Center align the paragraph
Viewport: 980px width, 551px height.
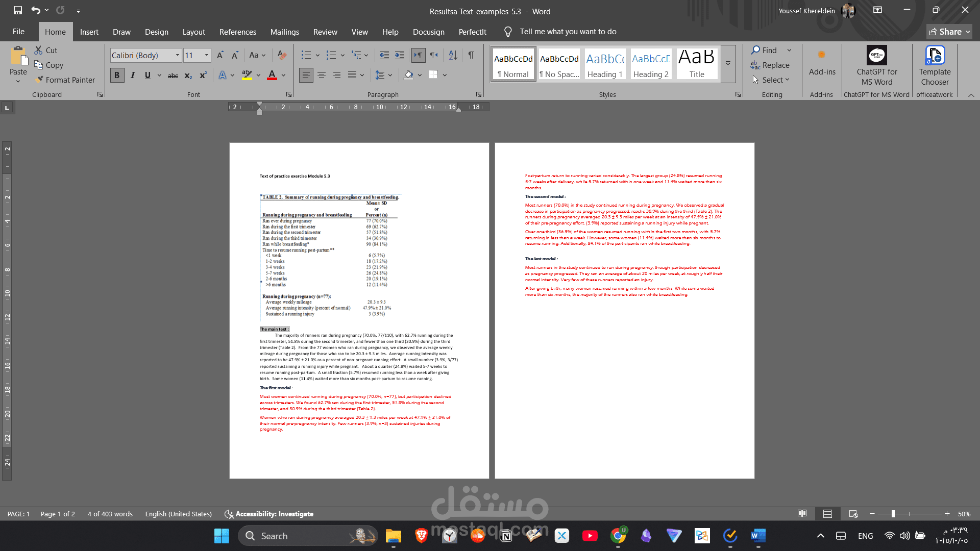tap(322, 75)
